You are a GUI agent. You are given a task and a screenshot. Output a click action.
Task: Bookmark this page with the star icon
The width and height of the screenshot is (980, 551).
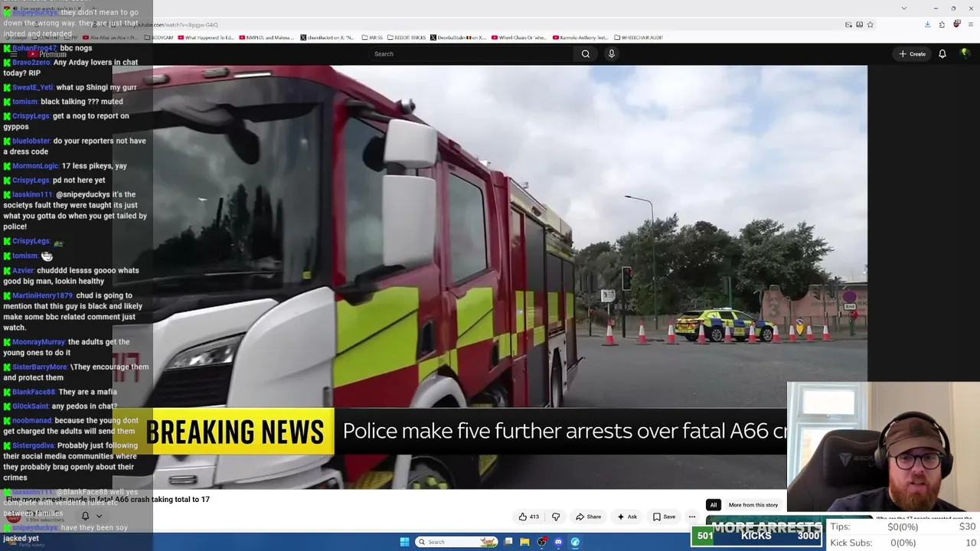pos(871,24)
